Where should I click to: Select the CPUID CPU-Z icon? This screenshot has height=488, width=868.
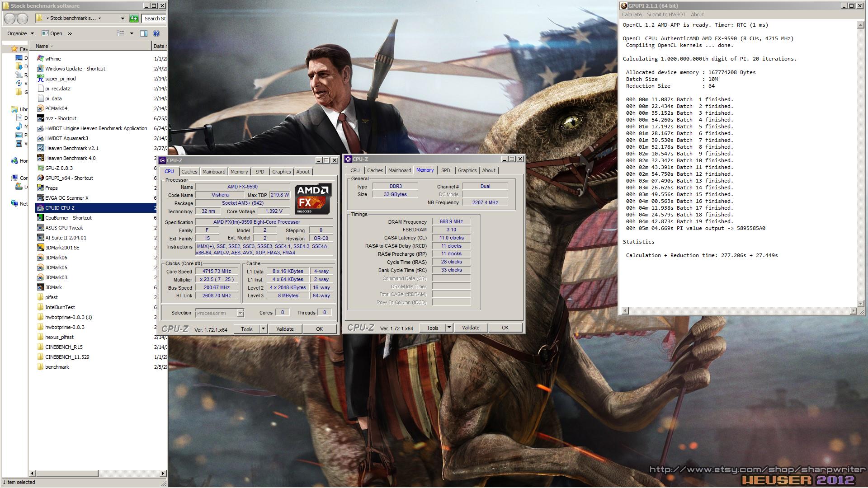click(x=41, y=208)
